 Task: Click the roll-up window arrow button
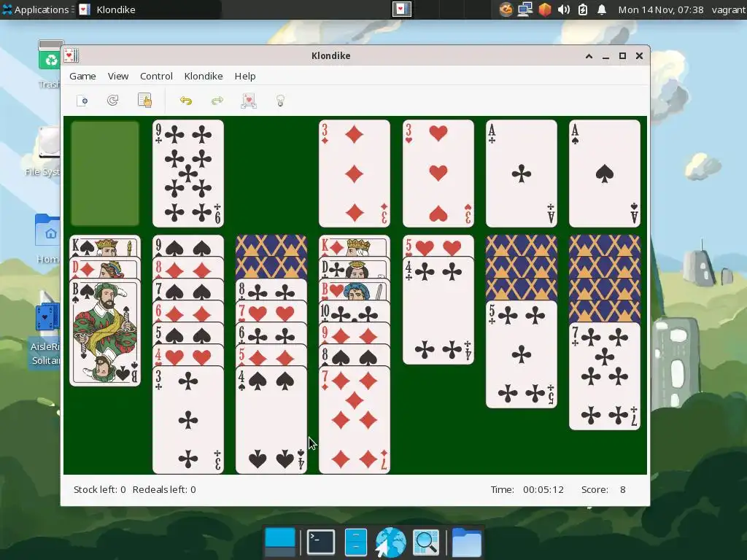pos(589,55)
